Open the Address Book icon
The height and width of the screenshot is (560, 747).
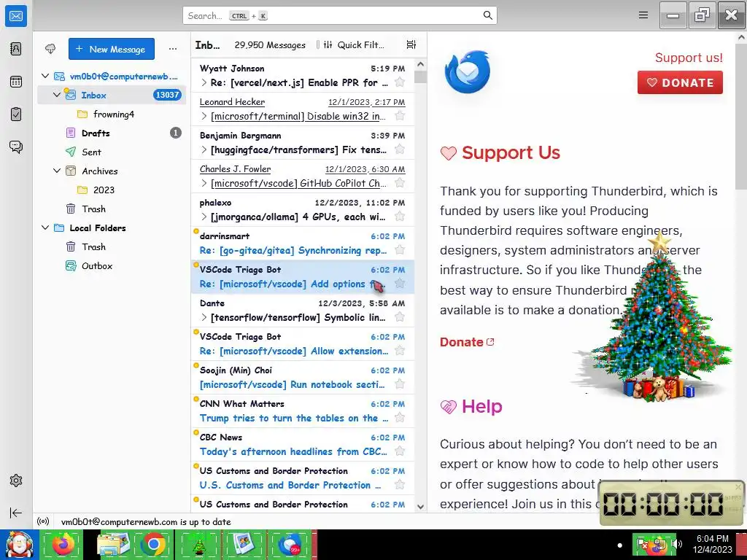tap(16, 49)
